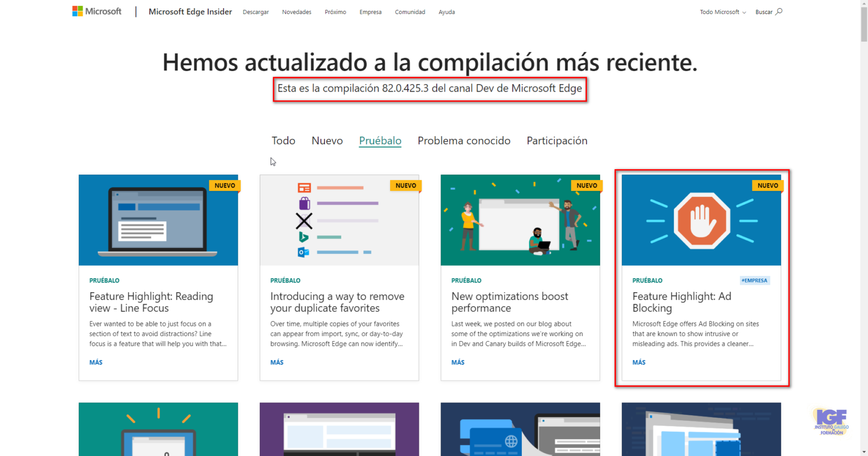Click MÁS under duplicate favorites article

[x=277, y=362]
